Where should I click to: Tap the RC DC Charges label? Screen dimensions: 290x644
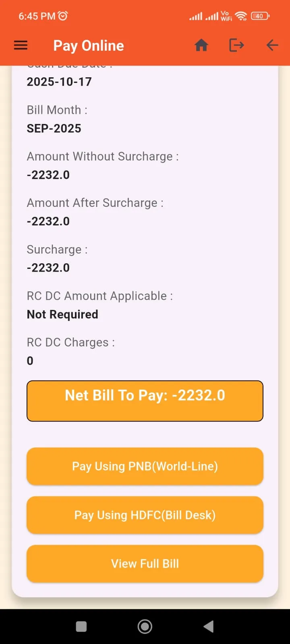coord(70,343)
